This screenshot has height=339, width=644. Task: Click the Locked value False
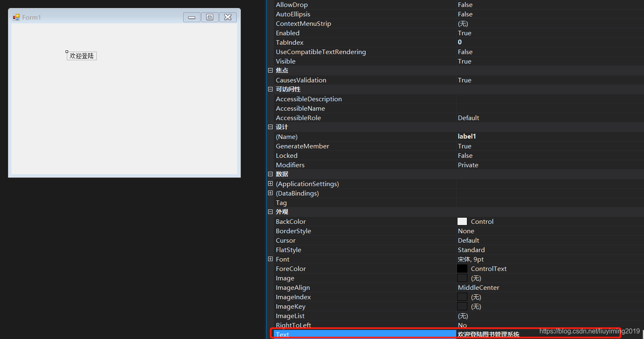(465, 155)
